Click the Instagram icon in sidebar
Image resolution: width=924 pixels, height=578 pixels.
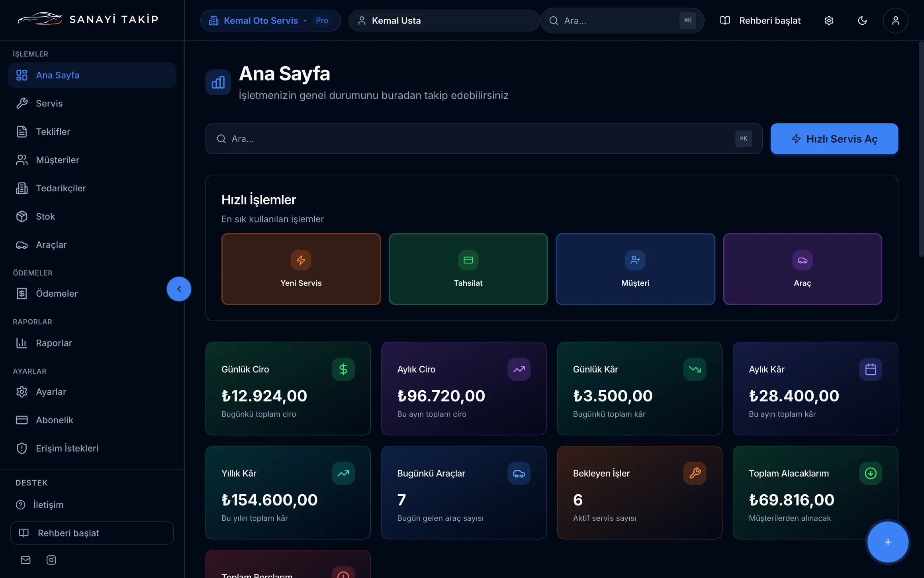[51, 560]
